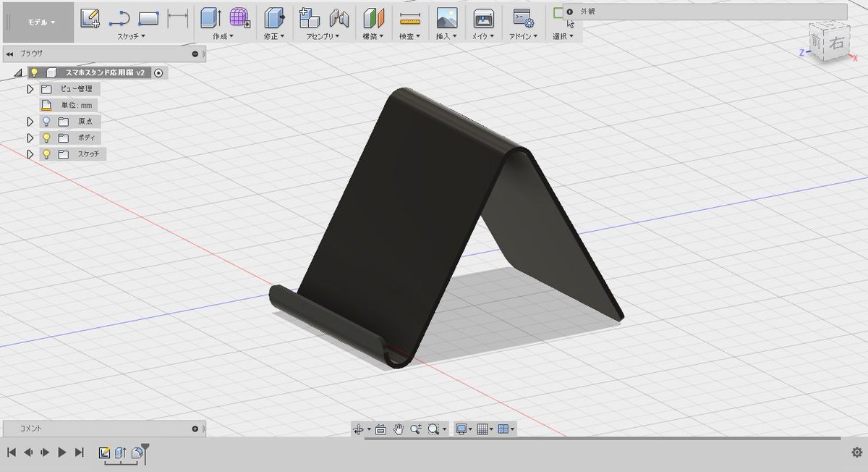
Task: Click the 前 face of ViewCube
Action: click(818, 41)
